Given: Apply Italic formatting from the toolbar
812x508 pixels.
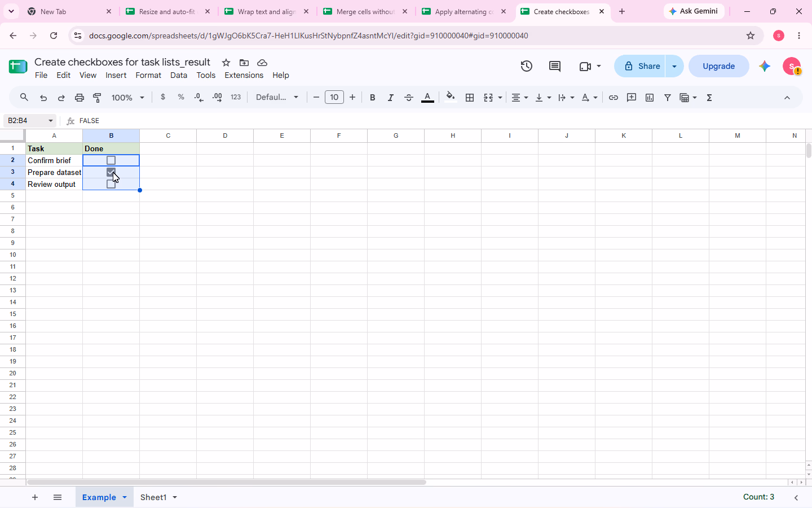Looking at the screenshot, I should [x=390, y=98].
